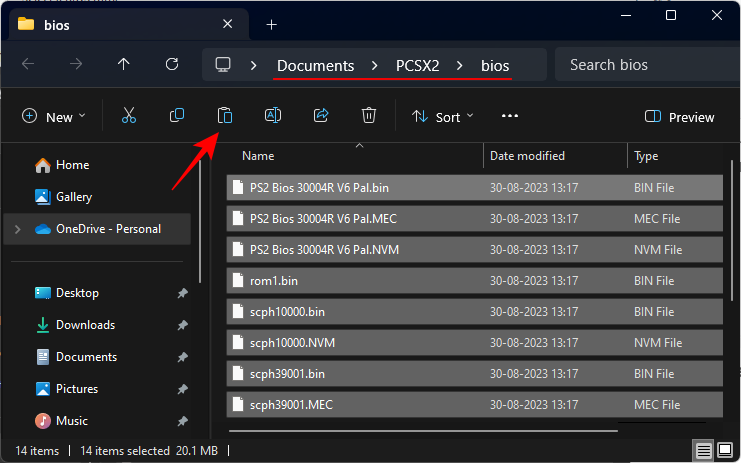
Task: Click in the Search bios field
Action: pyautogui.click(x=647, y=64)
